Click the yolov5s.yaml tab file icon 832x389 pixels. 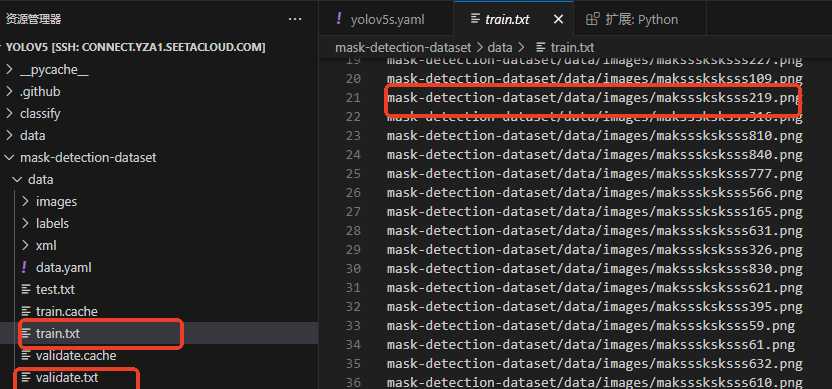[x=339, y=19]
